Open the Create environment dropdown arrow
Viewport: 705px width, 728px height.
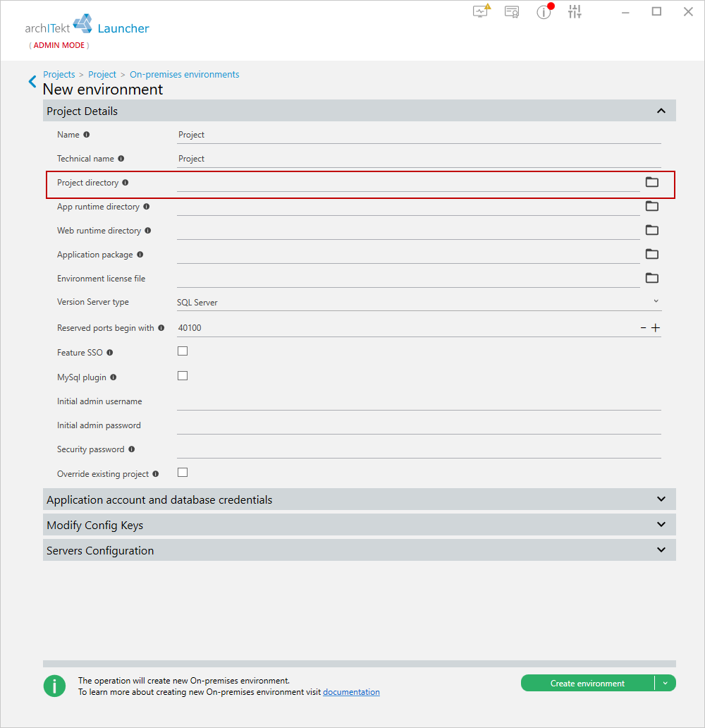[665, 683]
